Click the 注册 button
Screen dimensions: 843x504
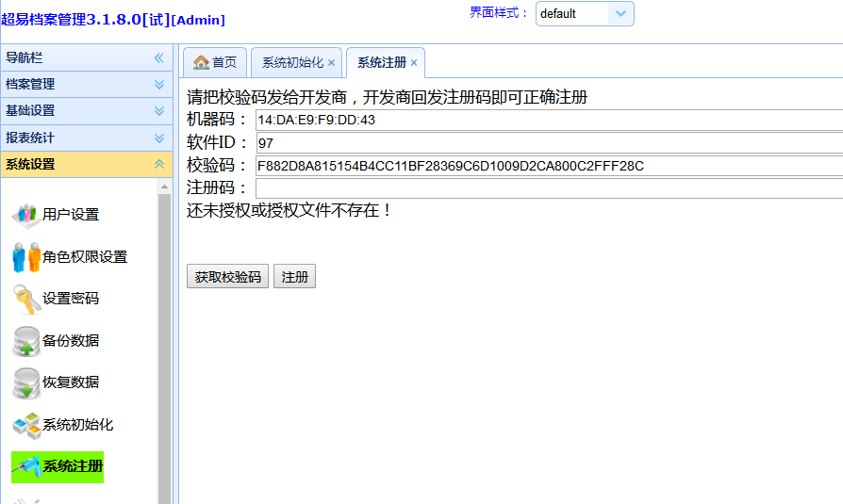pyautogui.click(x=294, y=276)
